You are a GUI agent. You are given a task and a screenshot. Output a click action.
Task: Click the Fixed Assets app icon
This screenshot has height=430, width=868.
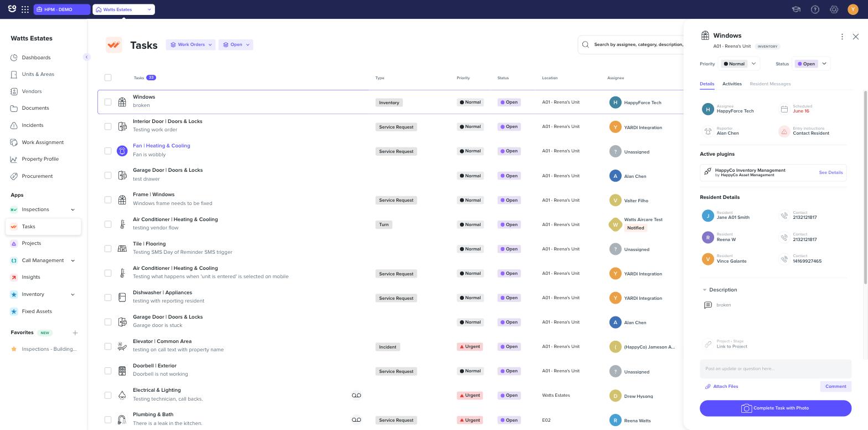[14, 311]
